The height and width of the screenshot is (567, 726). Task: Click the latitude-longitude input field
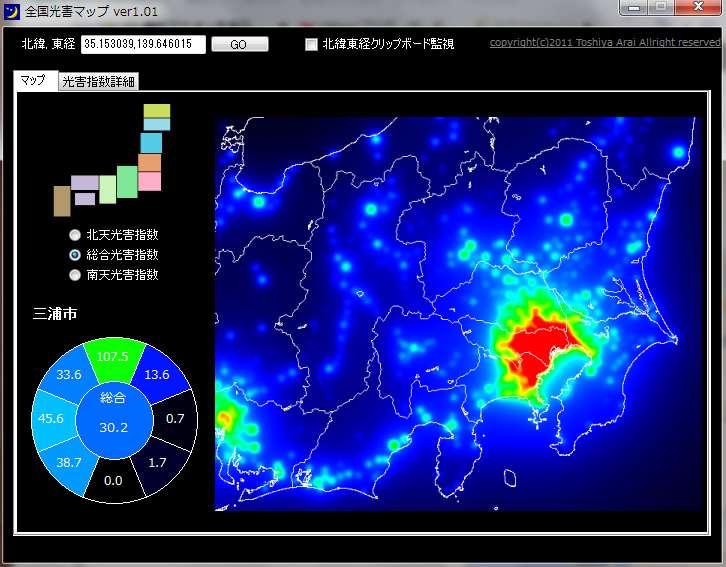pyautogui.click(x=143, y=44)
